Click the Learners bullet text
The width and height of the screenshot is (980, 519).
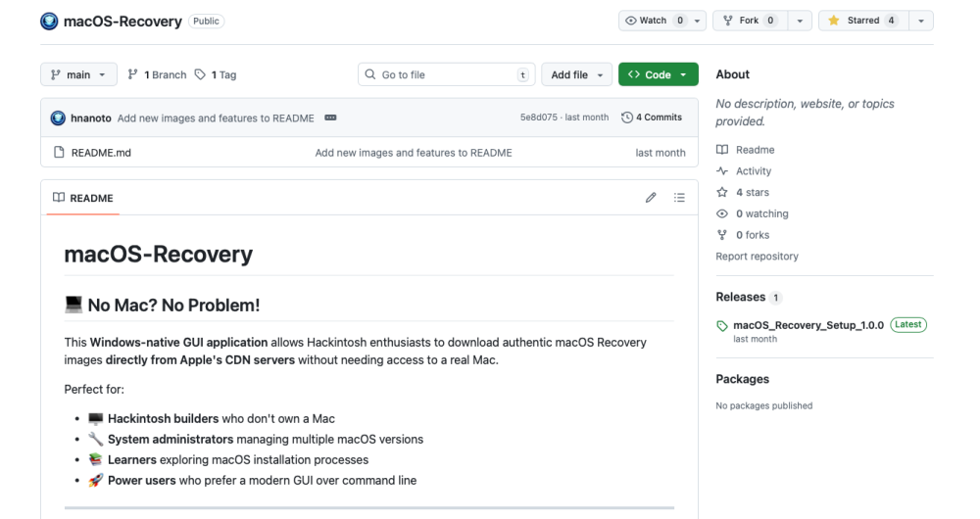238,459
